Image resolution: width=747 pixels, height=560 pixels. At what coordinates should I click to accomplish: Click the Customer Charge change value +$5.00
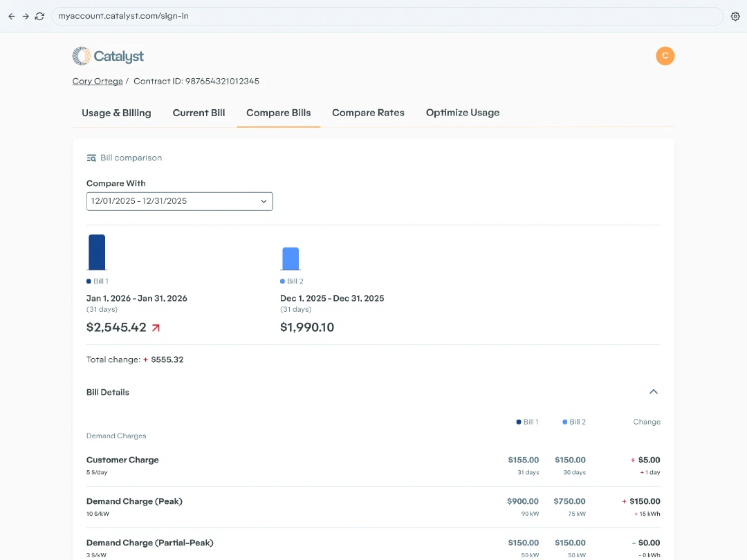(x=645, y=460)
